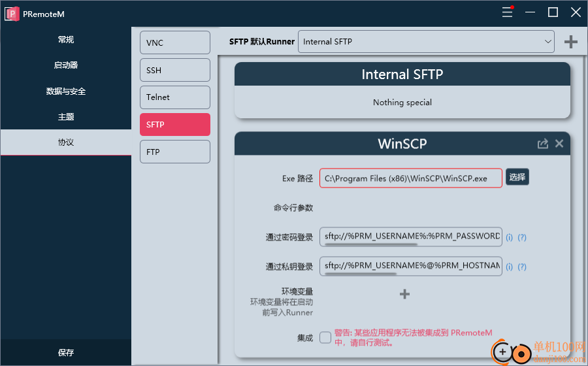Image resolution: width=588 pixels, height=366 pixels.
Task: Select the SFTP protocol tab
Action: 175,124
